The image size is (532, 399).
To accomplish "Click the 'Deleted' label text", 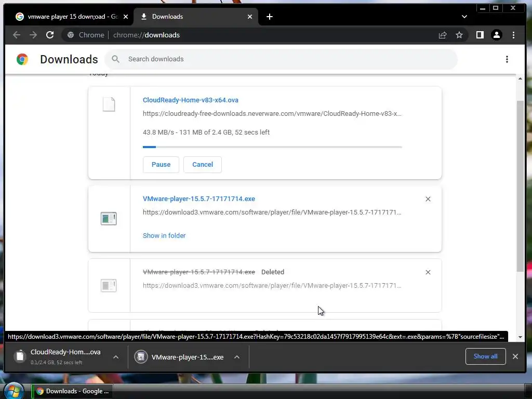I will point(272,272).
